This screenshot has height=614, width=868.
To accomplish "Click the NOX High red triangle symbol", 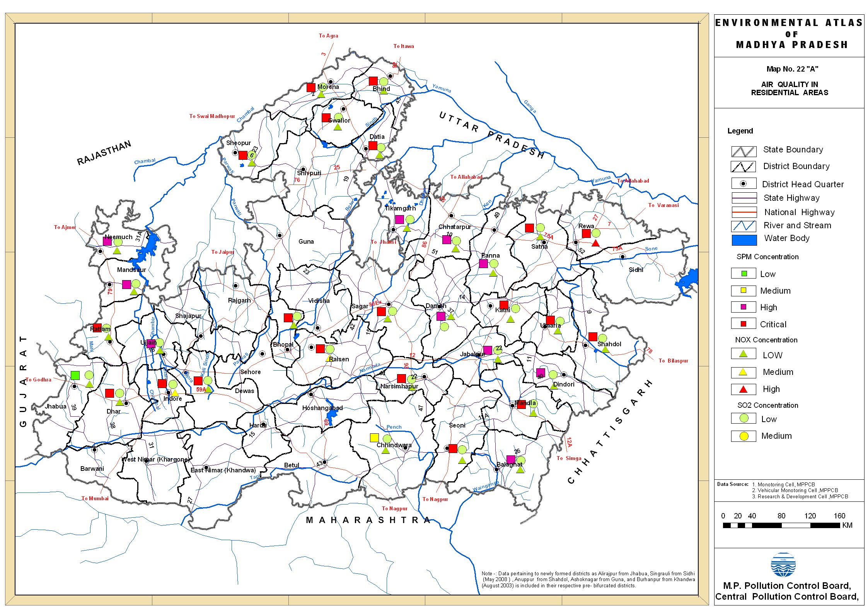I will coord(743,389).
